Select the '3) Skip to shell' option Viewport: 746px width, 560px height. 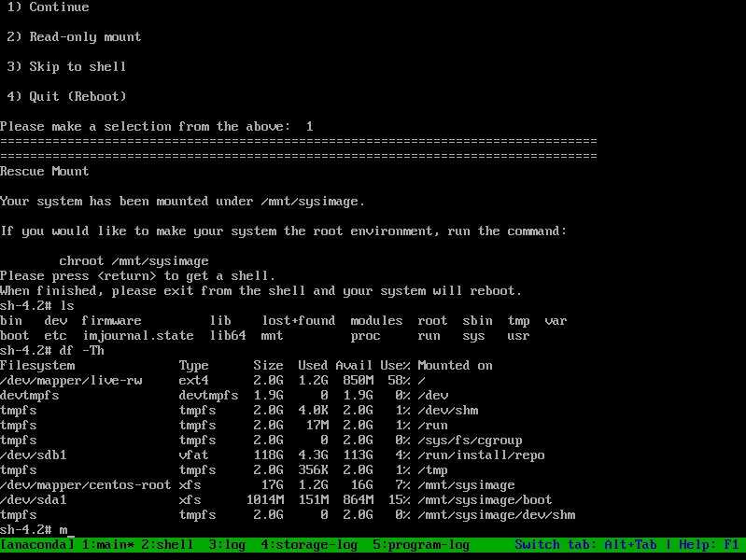(x=67, y=67)
